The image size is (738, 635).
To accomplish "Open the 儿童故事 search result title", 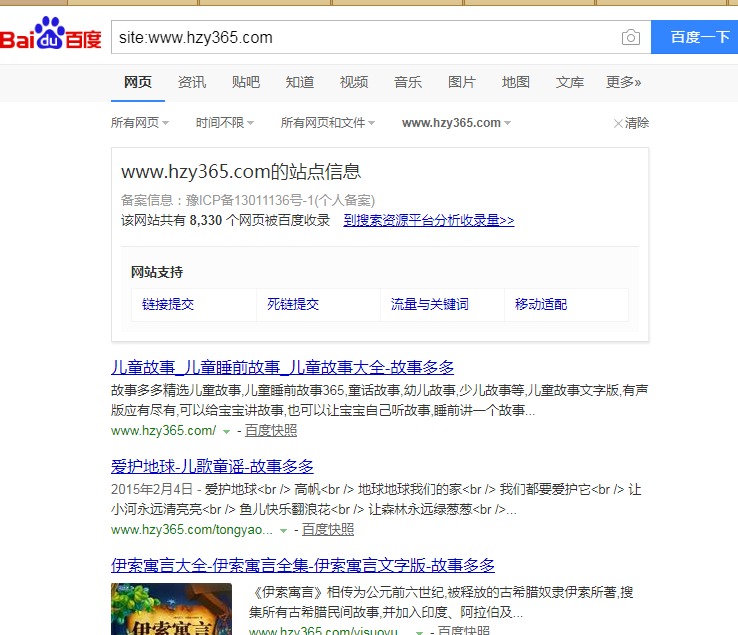I will (x=283, y=366).
